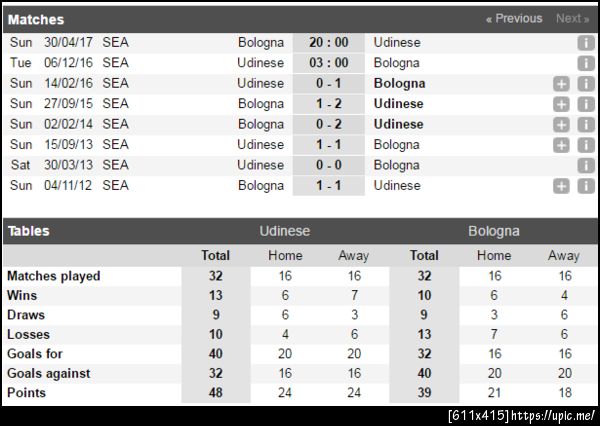Viewport: 600px width, 426px height.
Task: Select Udinese header in the Tables section
Action: click(x=285, y=231)
